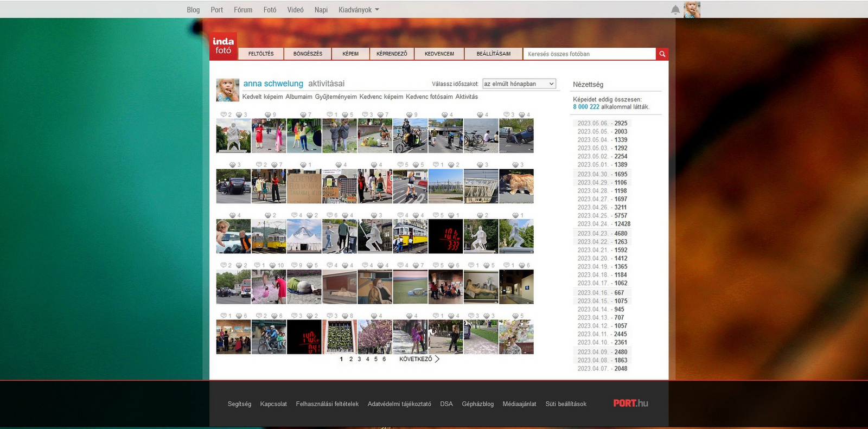The image size is (868, 429).
Task: Focus the 'Keresés összes fotóban' search field
Action: click(590, 54)
